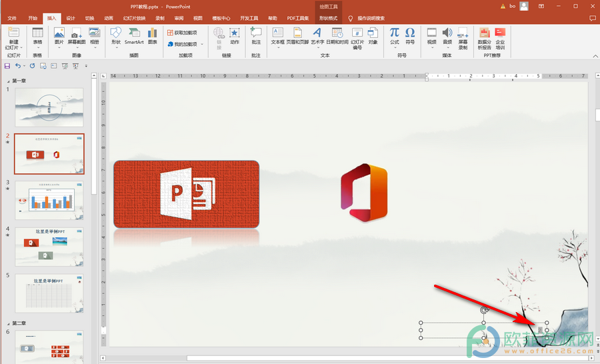Select the Office logo image on slide
This screenshot has width=600, height=364.
pyautogui.click(x=364, y=193)
